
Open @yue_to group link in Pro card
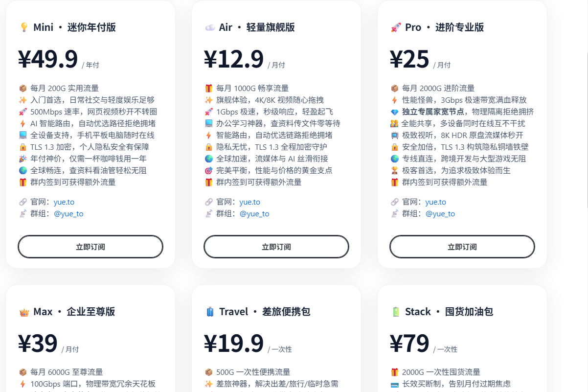(440, 214)
